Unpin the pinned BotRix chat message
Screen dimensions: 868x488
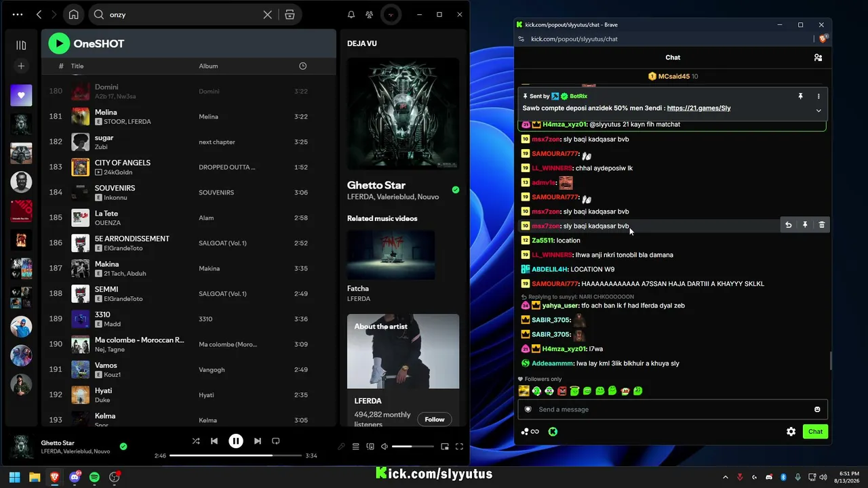[800, 96]
